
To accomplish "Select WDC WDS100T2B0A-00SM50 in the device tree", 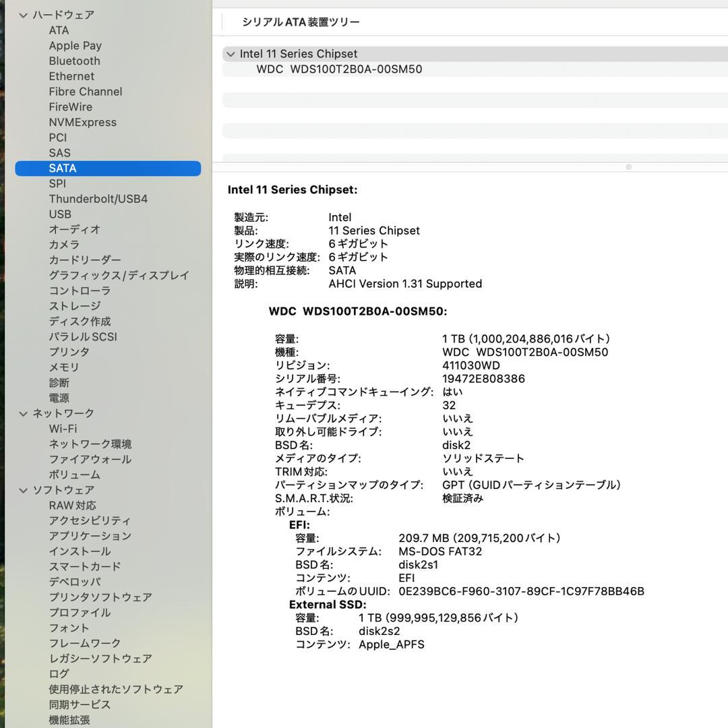I will (x=340, y=69).
